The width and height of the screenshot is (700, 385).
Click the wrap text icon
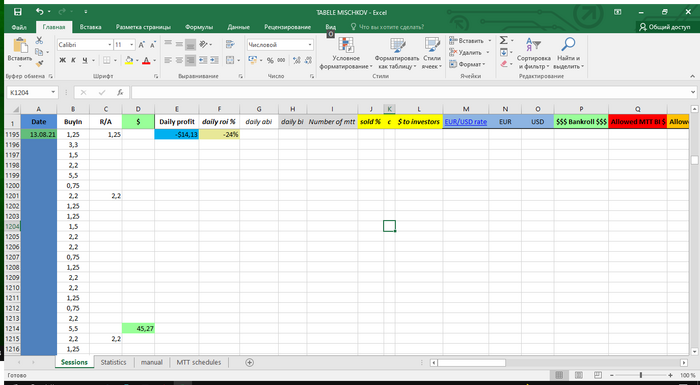[x=230, y=44]
